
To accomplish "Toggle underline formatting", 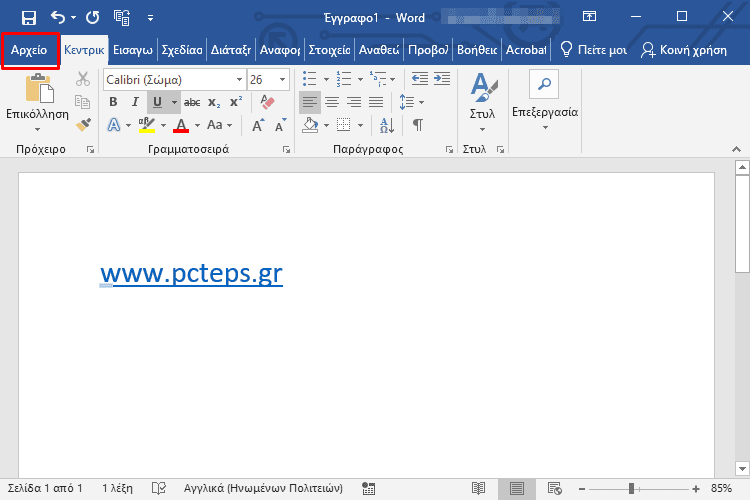I will coord(157,102).
